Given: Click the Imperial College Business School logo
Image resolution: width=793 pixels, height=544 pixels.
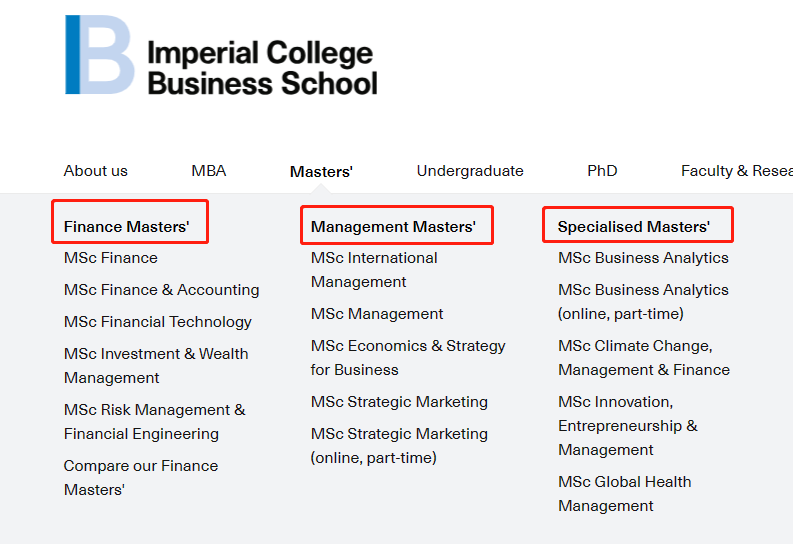Looking at the screenshot, I should (x=221, y=56).
